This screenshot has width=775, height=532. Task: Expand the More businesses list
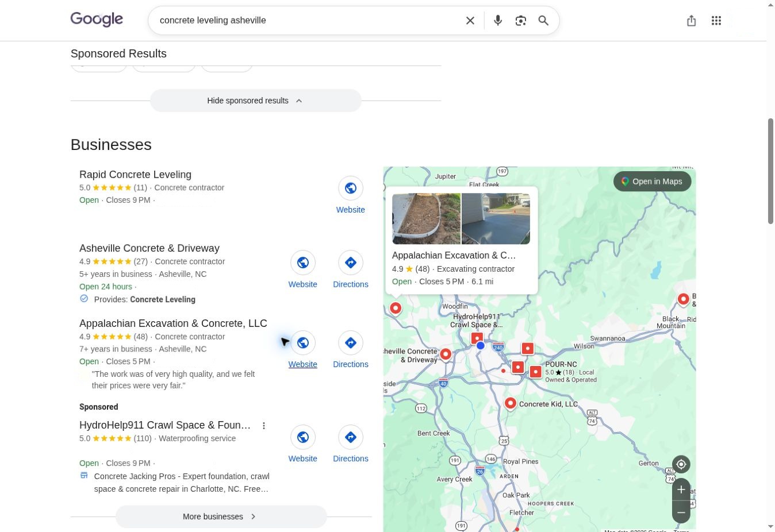221,516
